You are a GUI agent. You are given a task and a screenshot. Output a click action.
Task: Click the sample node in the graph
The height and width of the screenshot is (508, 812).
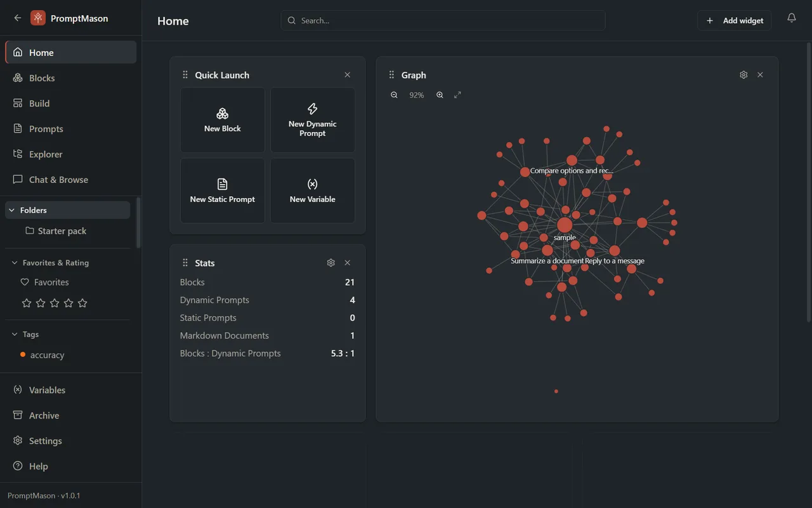[x=565, y=225]
